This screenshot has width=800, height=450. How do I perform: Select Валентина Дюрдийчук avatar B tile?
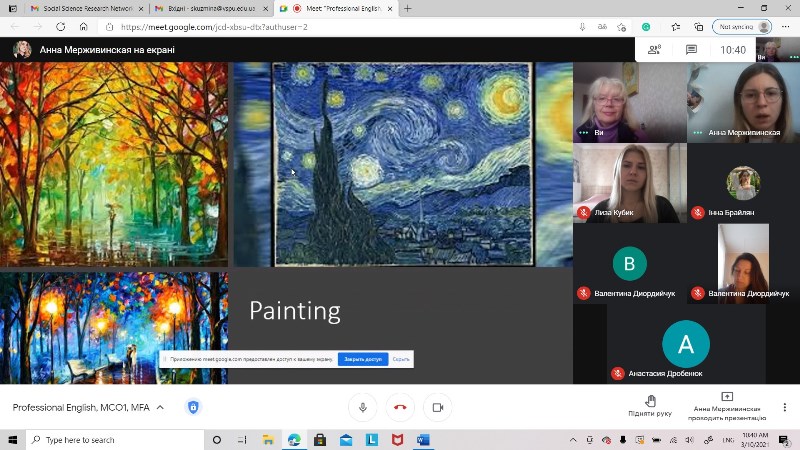(x=630, y=264)
